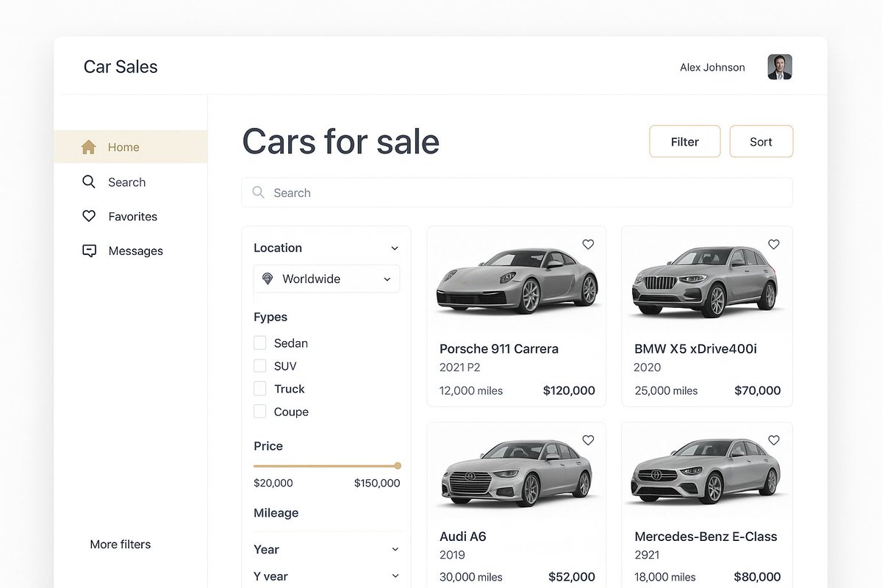Click the BMW X5 xDrive400i title
Image resolution: width=882 pixels, height=588 pixels.
[695, 348]
